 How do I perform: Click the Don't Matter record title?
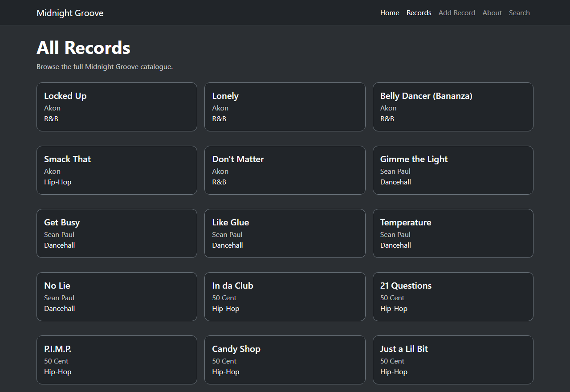coord(238,159)
